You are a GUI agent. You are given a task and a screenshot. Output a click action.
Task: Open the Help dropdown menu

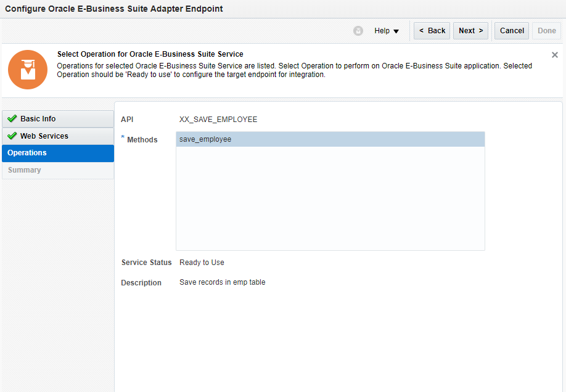(387, 31)
